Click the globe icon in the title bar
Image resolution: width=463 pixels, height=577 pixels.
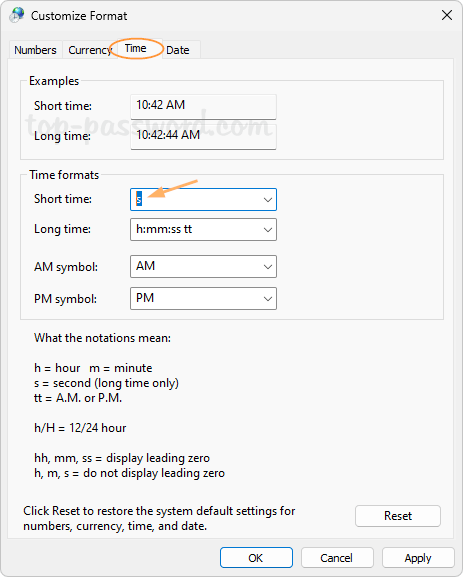coord(17,15)
